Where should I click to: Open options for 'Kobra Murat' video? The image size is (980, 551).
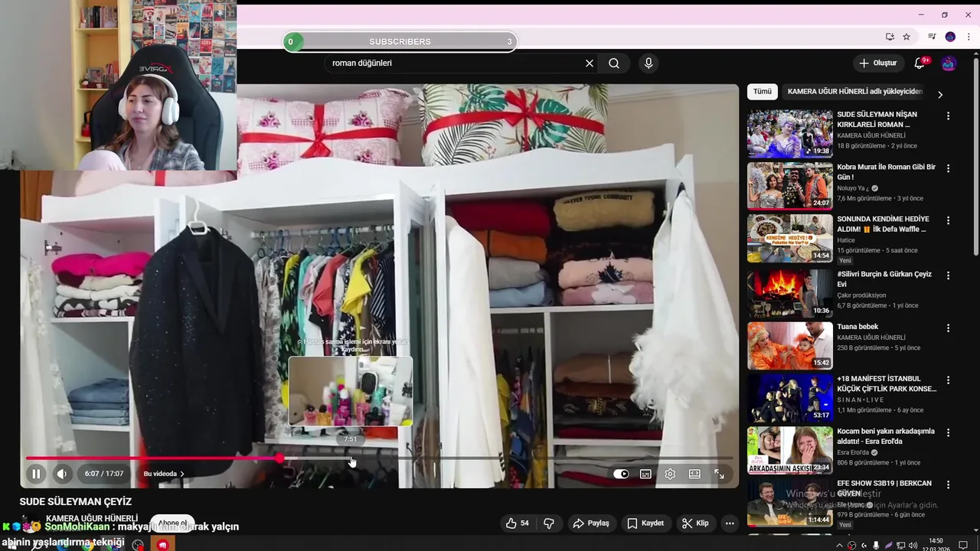(x=948, y=168)
